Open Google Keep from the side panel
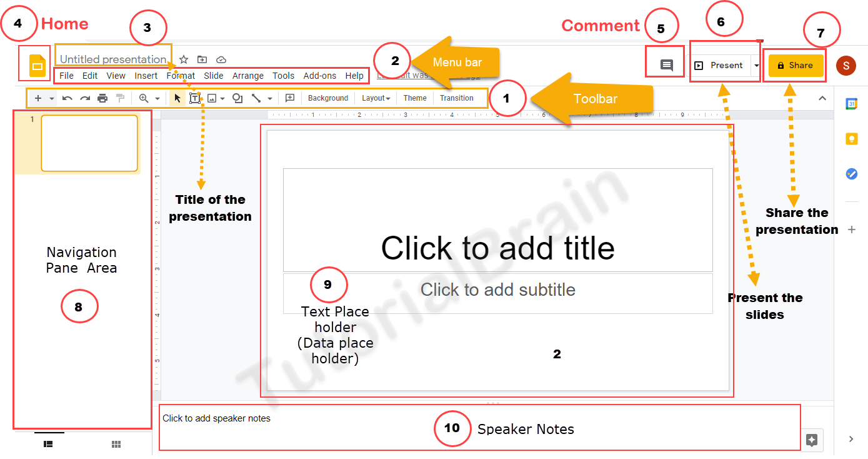This screenshot has width=868, height=459. tap(851, 139)
